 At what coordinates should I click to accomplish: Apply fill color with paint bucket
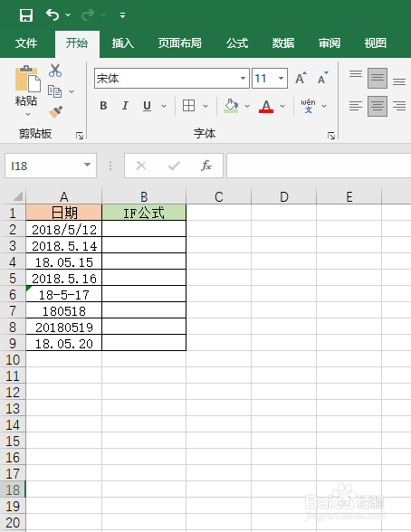click(231, 106)
